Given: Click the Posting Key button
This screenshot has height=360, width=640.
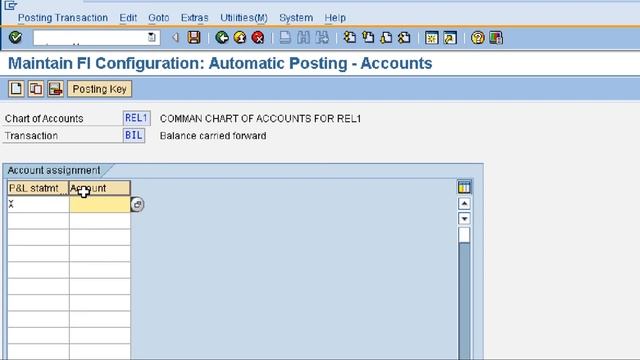Looking at the screenshot, I should click(x=100, y=89).
